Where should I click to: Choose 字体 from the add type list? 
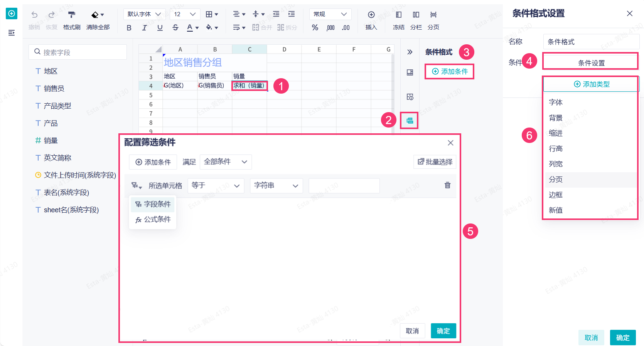[590, 102]
